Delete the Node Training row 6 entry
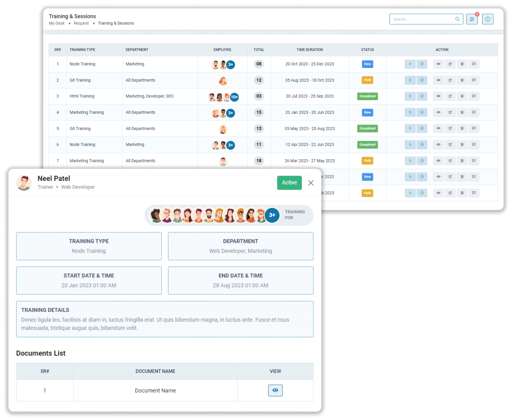Image resolution: width=512 pixels, height=420 pixels. coord(462,145)
